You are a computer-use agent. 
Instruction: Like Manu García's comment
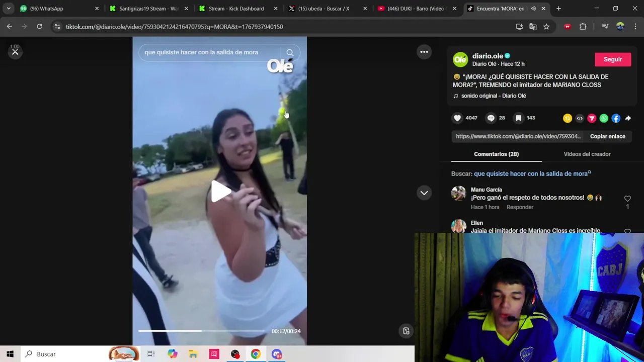[x=627, y=199]
